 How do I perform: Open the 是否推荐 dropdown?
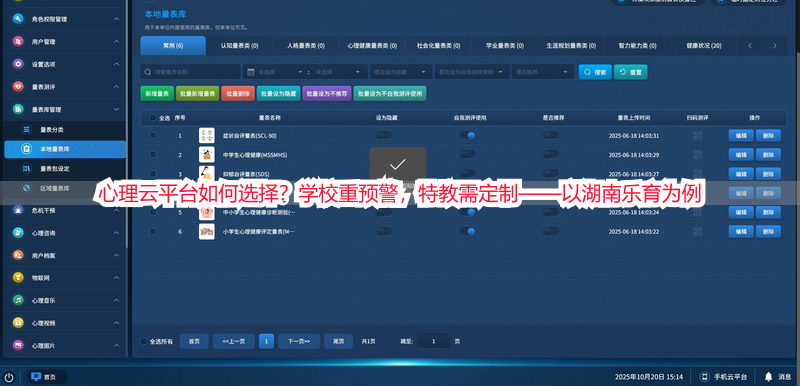point(543,72)
